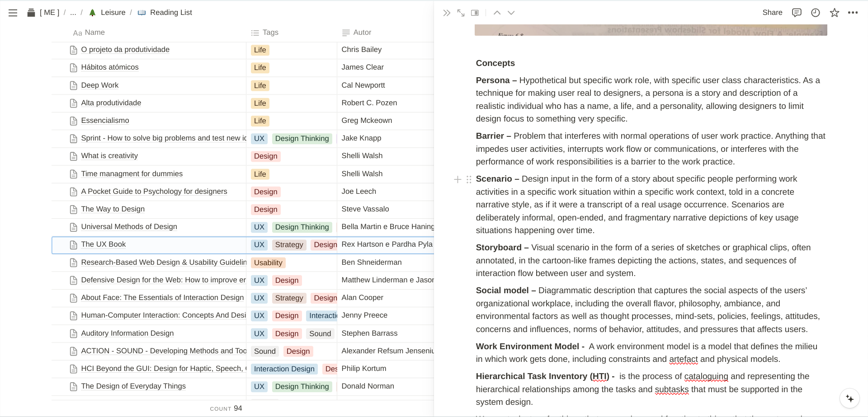Click the Storyboard definition paragraph
The width and height of the screenshot is (868, 417).
click(x=651, y=260)
